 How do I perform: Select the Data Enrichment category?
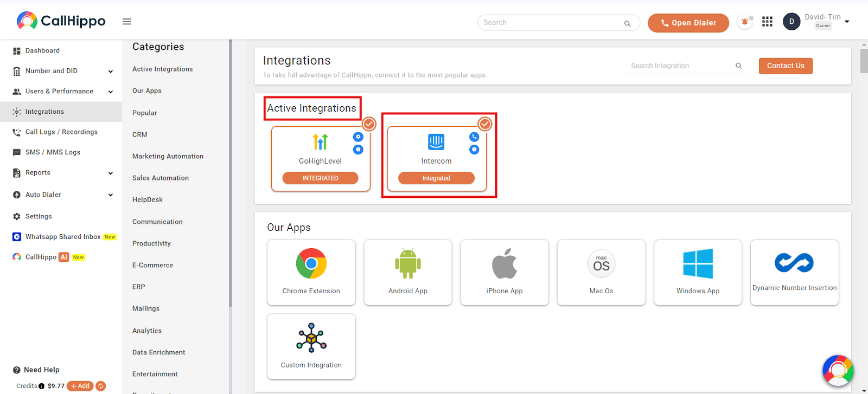pyautogui.click(x=159, y=352)
